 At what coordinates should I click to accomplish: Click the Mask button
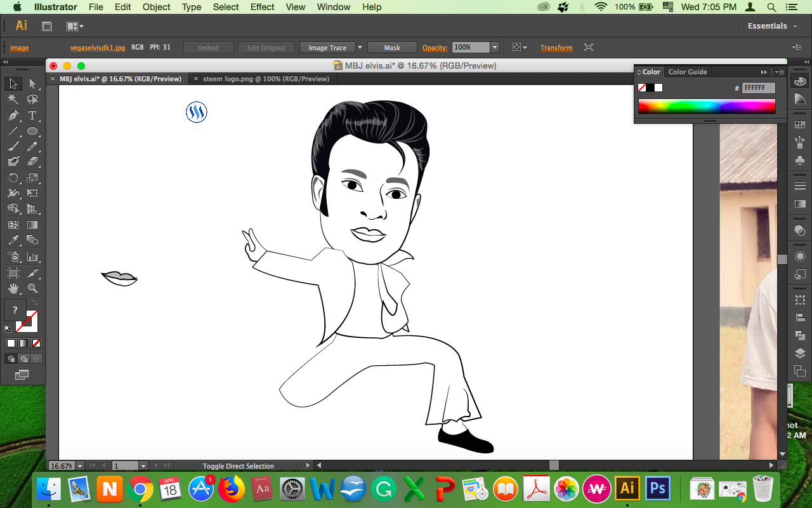coord(392,48)
